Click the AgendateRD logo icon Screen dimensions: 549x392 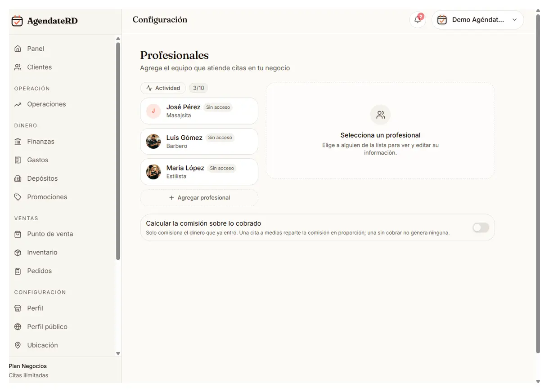pos(17,21)
